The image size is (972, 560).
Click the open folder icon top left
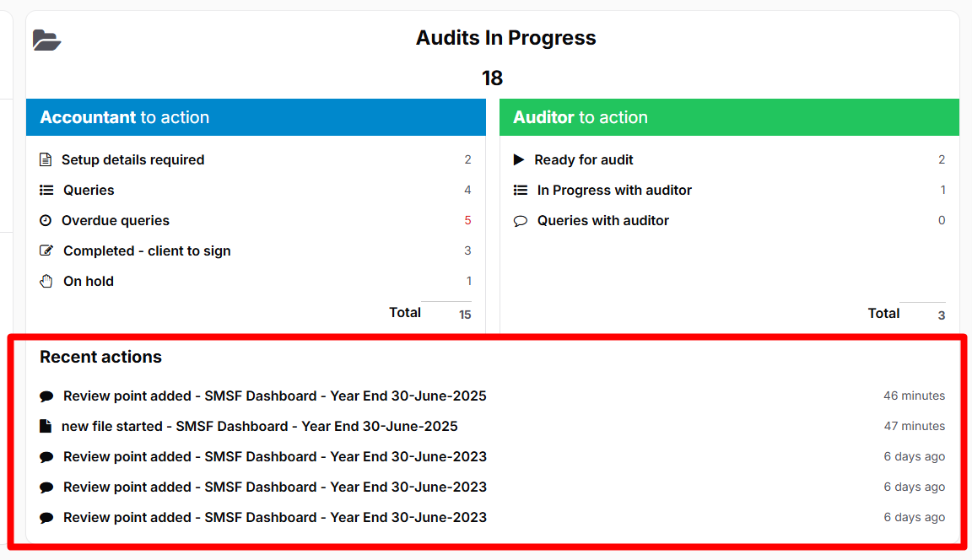coord(46,39)
